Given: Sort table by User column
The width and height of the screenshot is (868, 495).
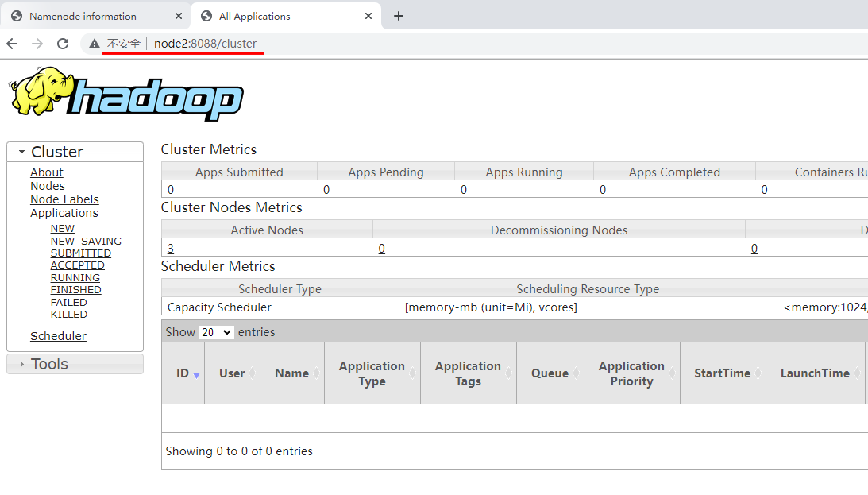Looking at the screenshot, I should coord(232,373).
